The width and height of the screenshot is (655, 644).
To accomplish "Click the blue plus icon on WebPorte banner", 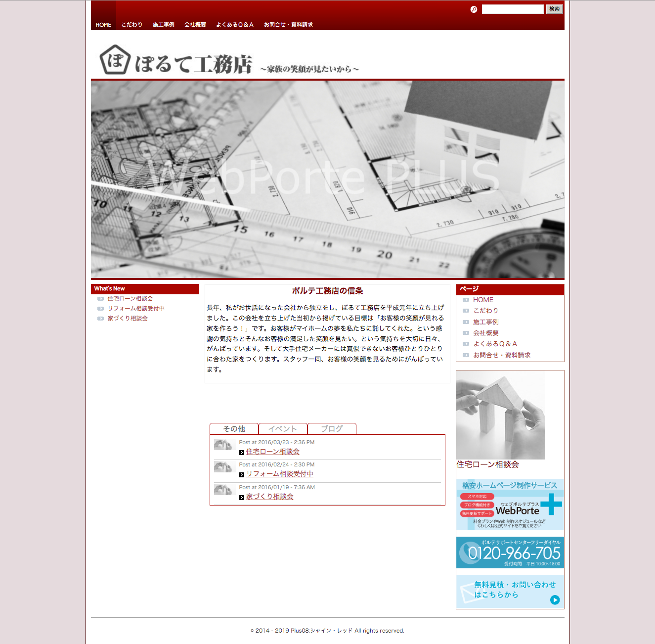I will point(551,504).
